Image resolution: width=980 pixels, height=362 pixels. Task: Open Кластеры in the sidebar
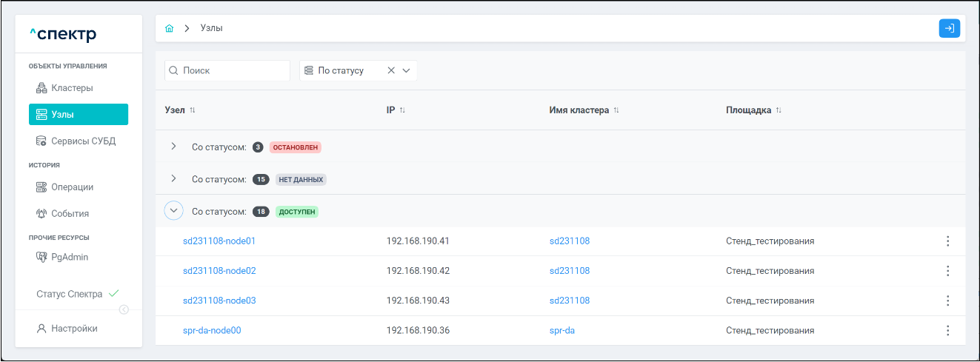(x=72, y=88)
